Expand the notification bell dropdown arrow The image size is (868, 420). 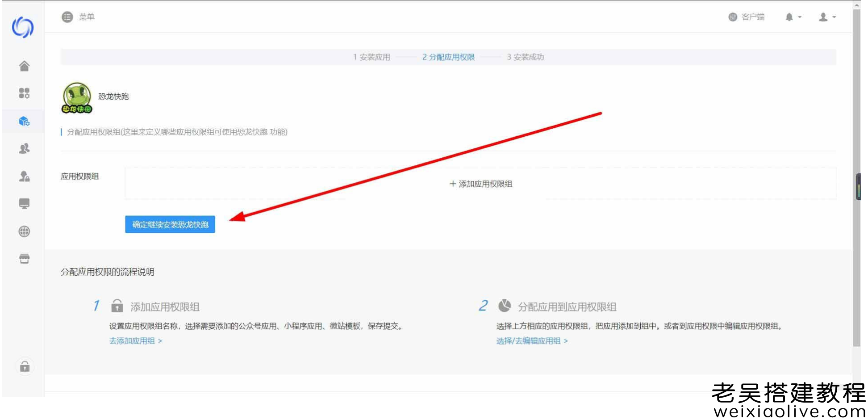(x=799, y=18)
